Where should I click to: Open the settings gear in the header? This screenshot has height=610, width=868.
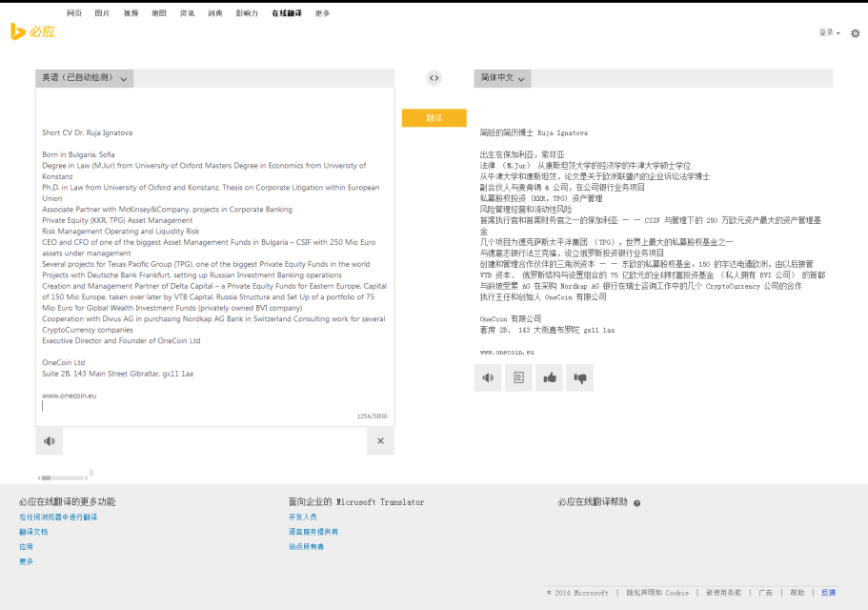click(856, 33)
